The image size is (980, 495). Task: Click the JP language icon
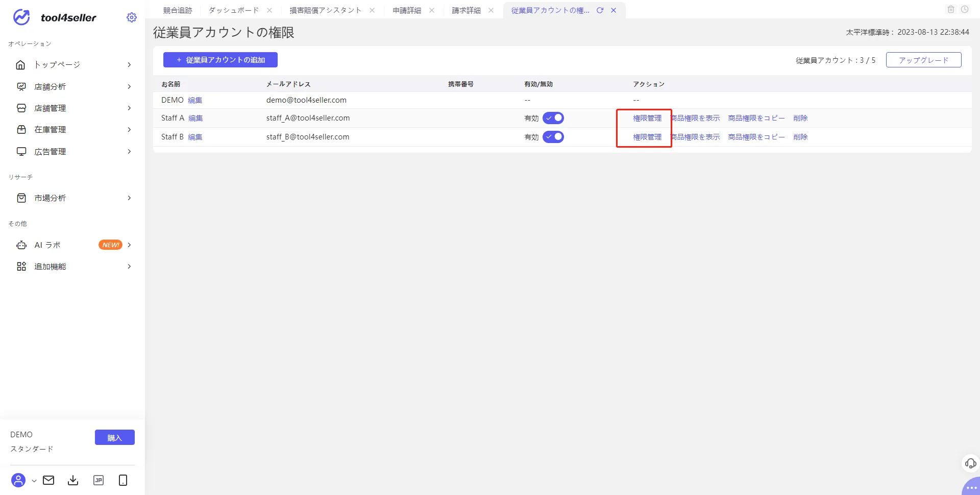point(99,480)
